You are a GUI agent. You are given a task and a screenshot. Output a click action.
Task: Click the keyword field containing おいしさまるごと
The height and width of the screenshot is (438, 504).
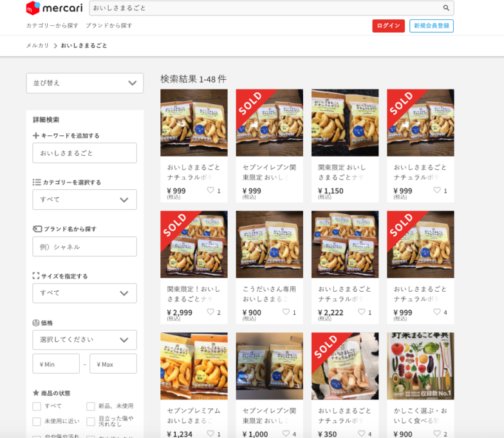point(84,153)
